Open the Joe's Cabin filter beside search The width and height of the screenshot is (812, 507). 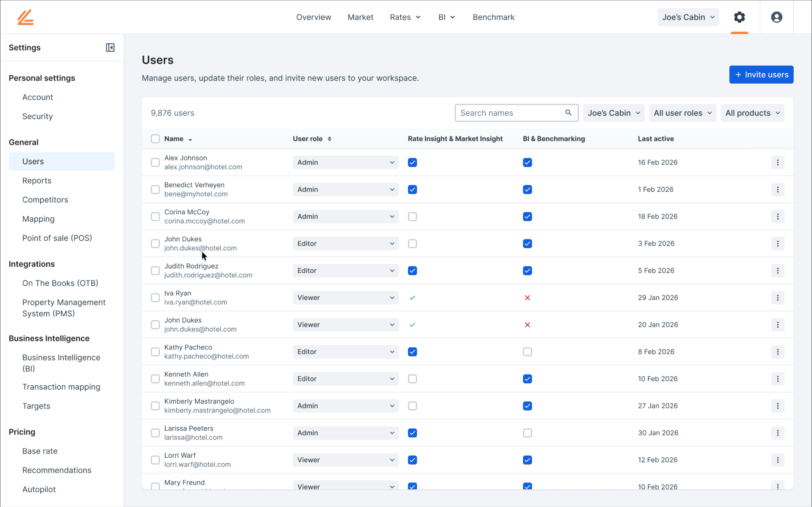point(613,113)
